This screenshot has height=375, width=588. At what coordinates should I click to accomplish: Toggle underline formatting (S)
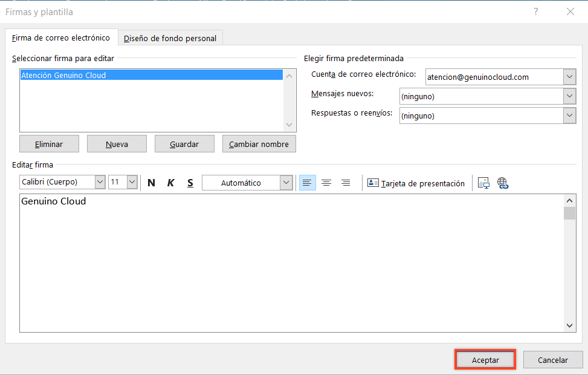190,183
